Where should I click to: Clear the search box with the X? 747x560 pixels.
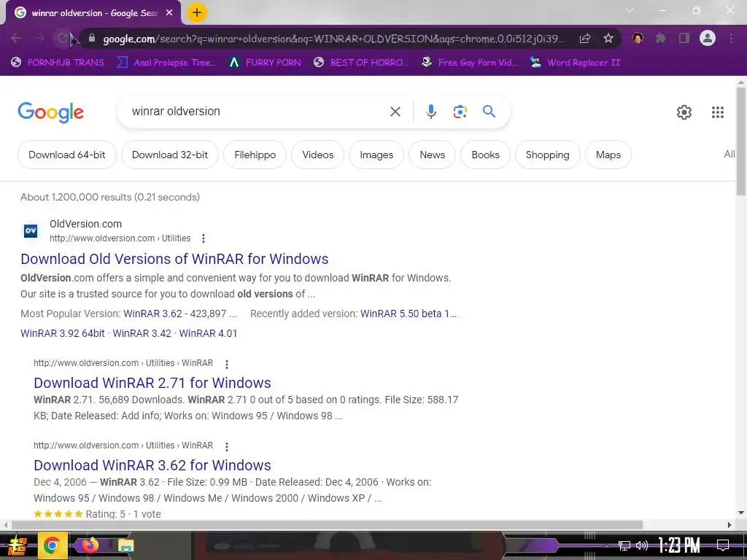[x=395, y=112]
